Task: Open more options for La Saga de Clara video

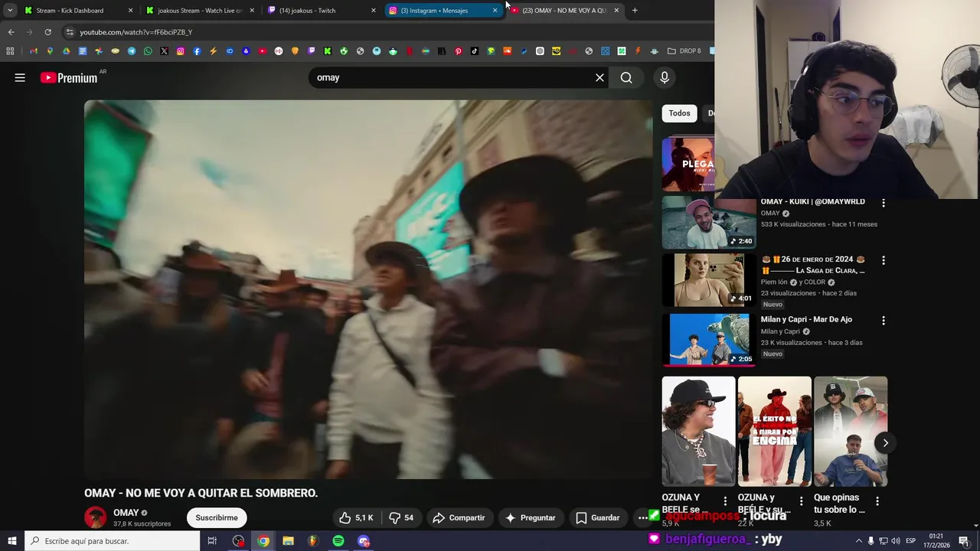Action: (884, 260)
